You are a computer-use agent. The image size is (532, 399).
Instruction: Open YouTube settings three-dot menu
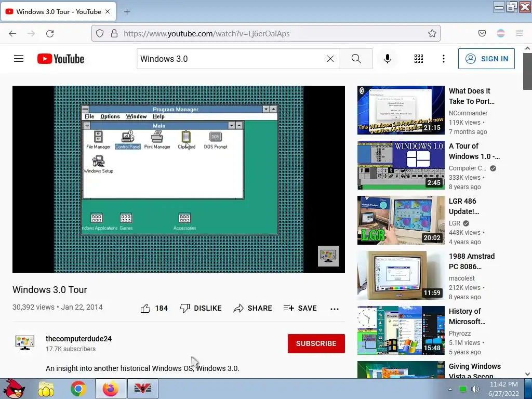click(444, 59)
